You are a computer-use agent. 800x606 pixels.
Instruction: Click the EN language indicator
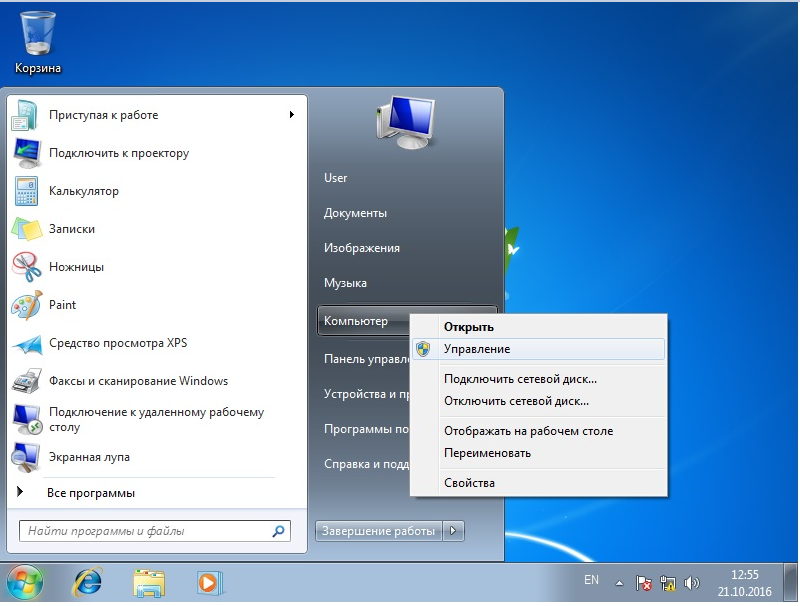[591, 580]
